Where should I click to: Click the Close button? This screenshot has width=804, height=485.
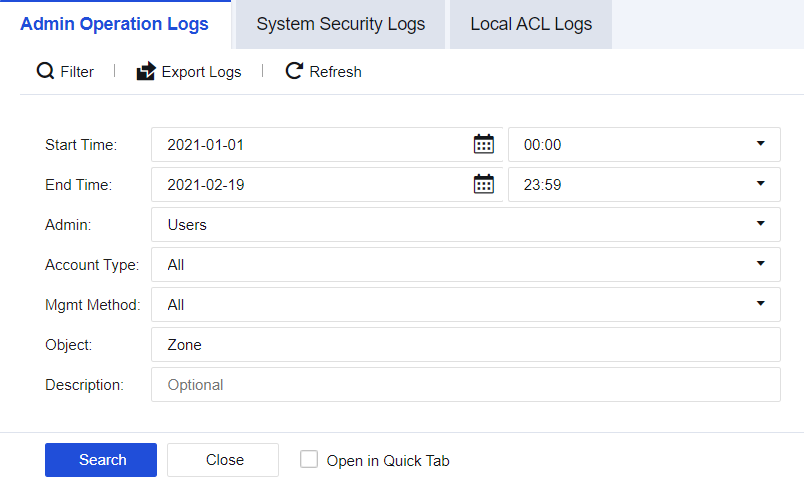coord(224,460)
